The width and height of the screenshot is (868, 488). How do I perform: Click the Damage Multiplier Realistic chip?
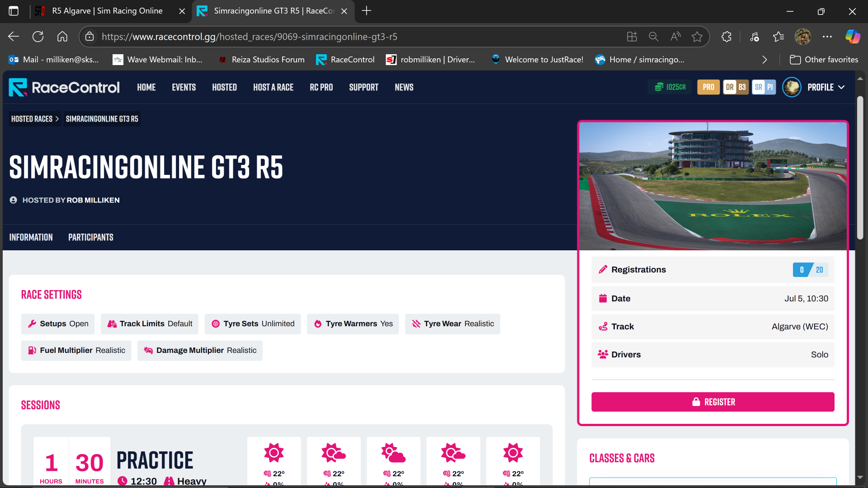200,350
